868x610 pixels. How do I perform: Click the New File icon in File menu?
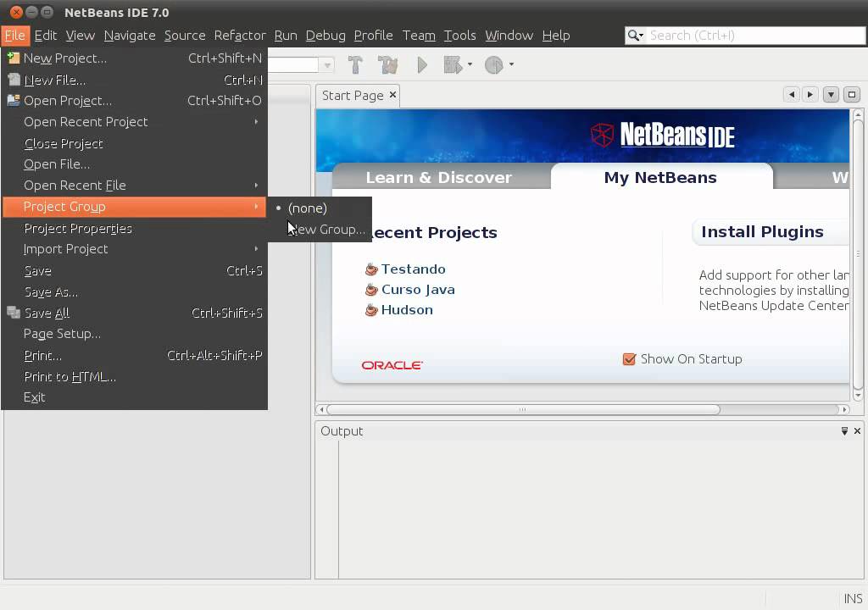click(14, 80)
